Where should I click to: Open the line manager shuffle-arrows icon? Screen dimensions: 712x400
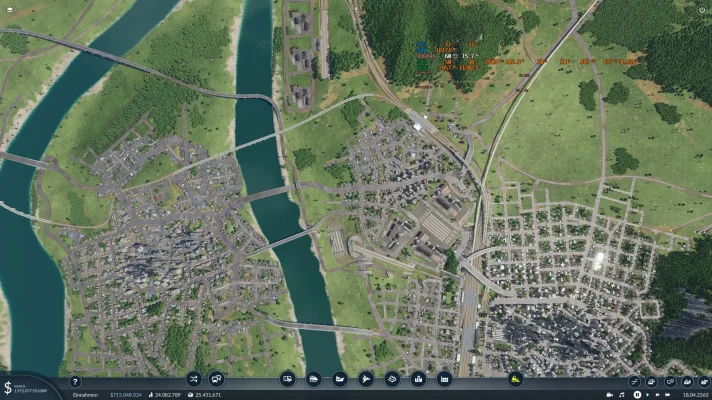coord(194,379)
